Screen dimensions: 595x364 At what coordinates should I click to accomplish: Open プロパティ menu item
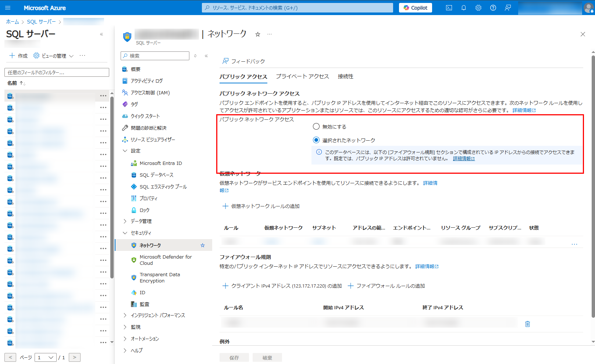(x=148, y=198)
